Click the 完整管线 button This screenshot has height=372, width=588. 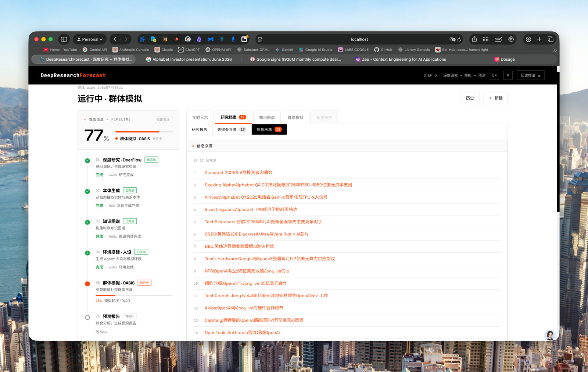pos(163,119)
